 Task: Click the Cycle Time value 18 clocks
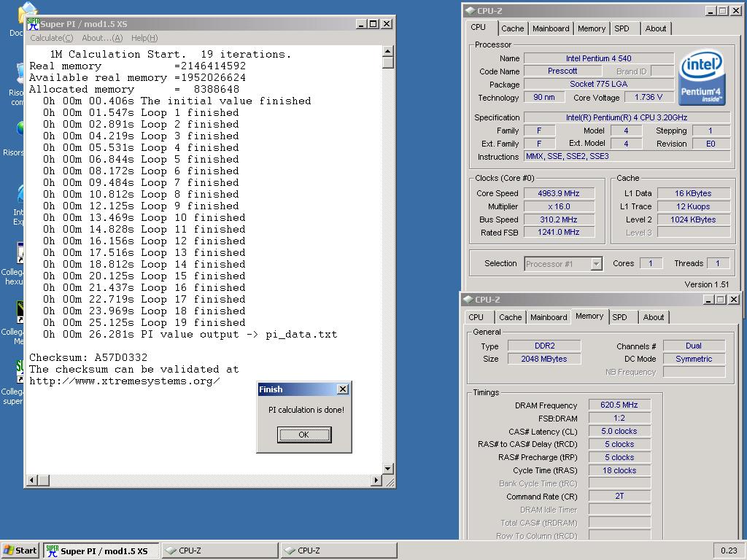pyautogui.click(x=619, y=470)
